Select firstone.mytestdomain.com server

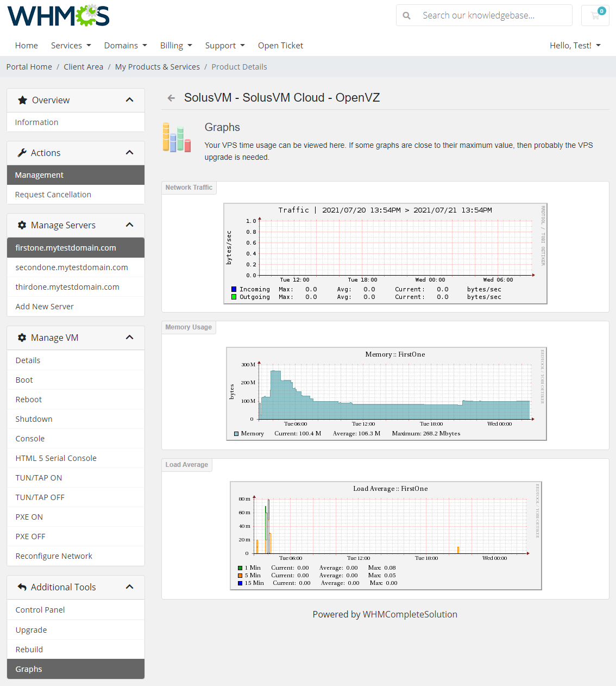click(x=76, y=248)
